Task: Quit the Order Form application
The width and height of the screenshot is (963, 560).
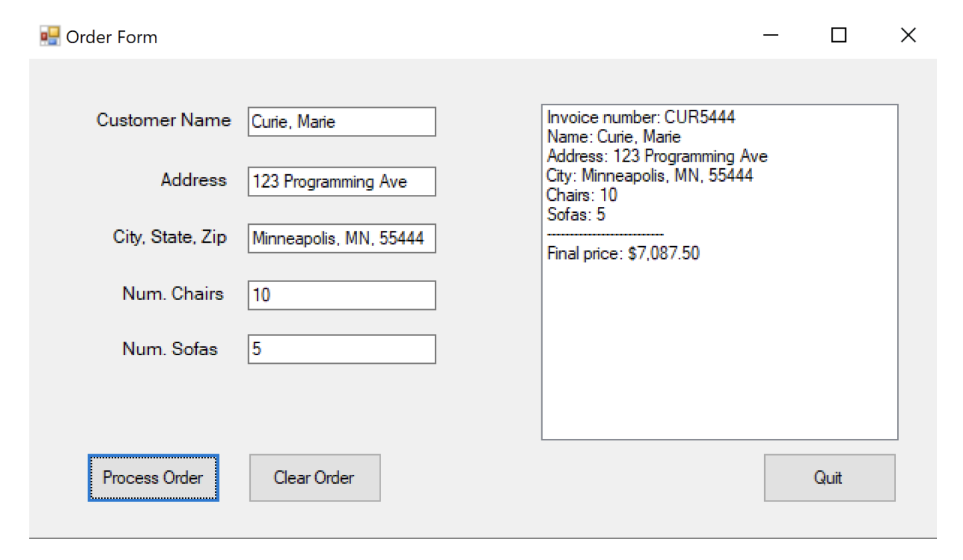Action: (829, 478)
